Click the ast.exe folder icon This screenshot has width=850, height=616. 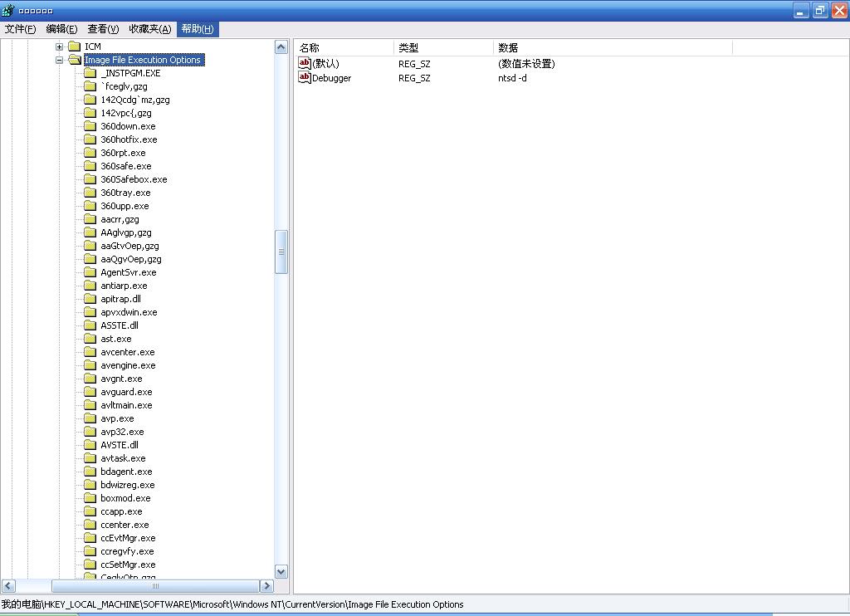pyautogui.click(x=90, y=339)
